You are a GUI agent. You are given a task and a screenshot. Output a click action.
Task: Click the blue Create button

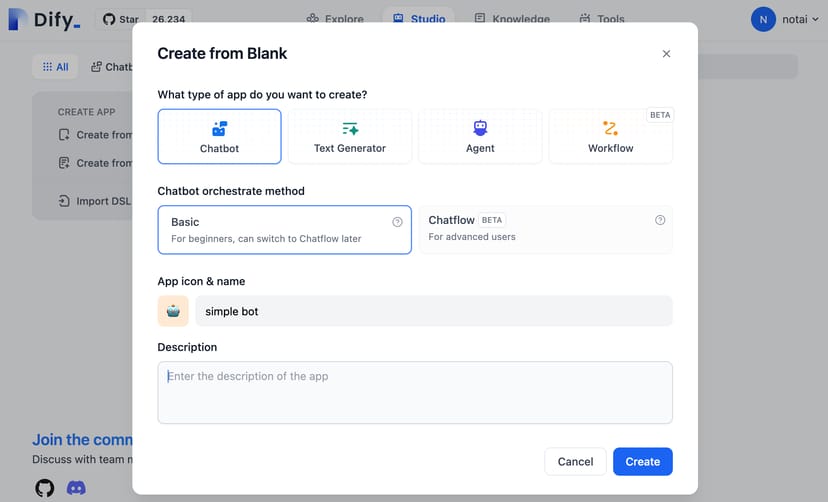click(x=642, y=461)
